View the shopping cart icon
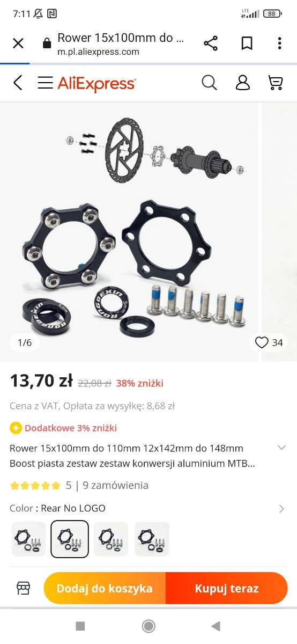Screen dimensions: 297x644 tap(275, 83)
